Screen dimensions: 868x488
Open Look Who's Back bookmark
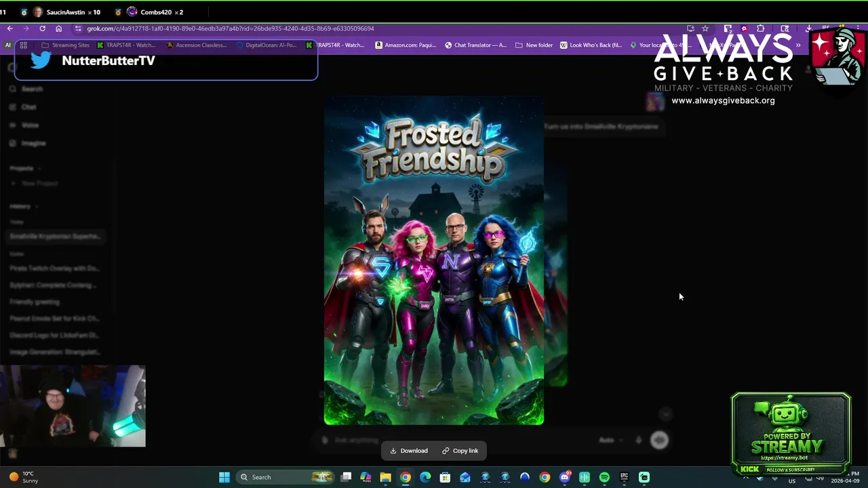coord(591,45)
